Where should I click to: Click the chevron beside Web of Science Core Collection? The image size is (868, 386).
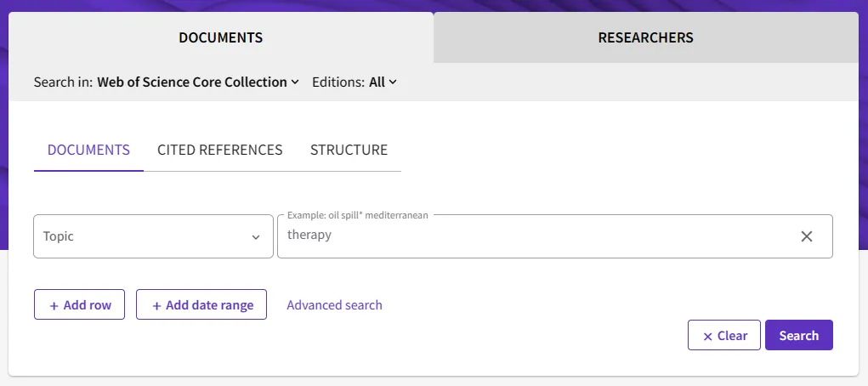(295, 82)
